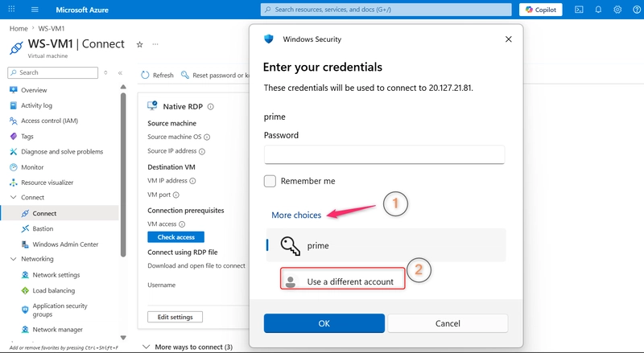Click the sidebar expand/collapse sort arrows

tap(105, 72)
